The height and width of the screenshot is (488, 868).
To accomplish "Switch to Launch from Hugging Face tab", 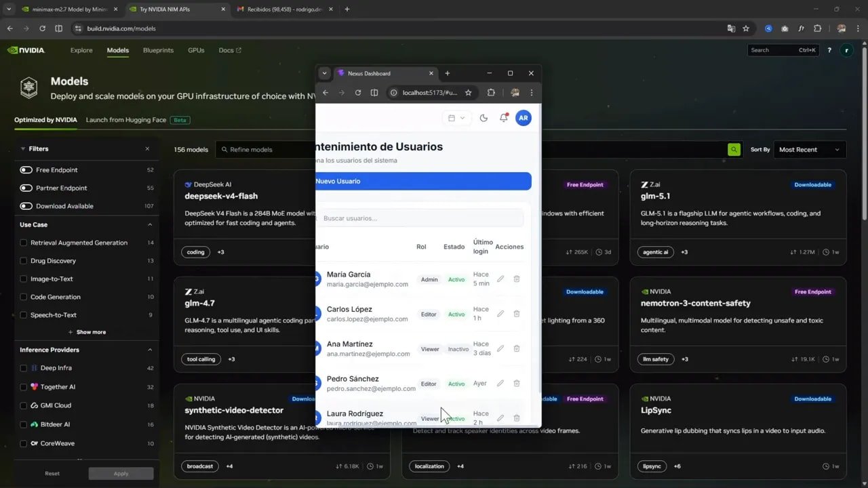I will pos(126,120).
